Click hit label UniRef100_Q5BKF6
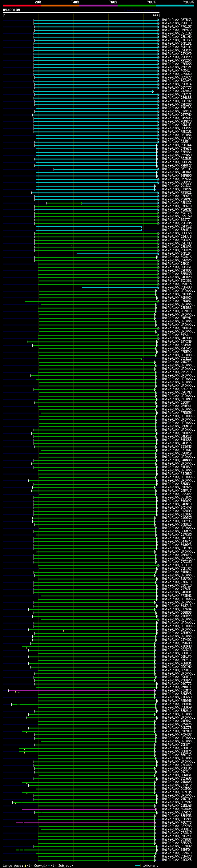The height and width of the screenshot is (868, 197). tap(177, 555)
